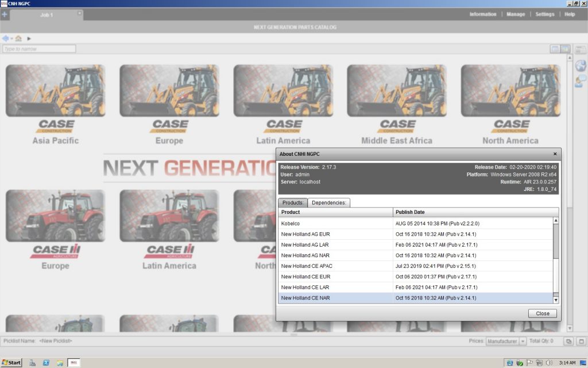Viewport: 588px width, 368px height.
Task: Click the back button dropdown arrow
Action: (11, 39)
